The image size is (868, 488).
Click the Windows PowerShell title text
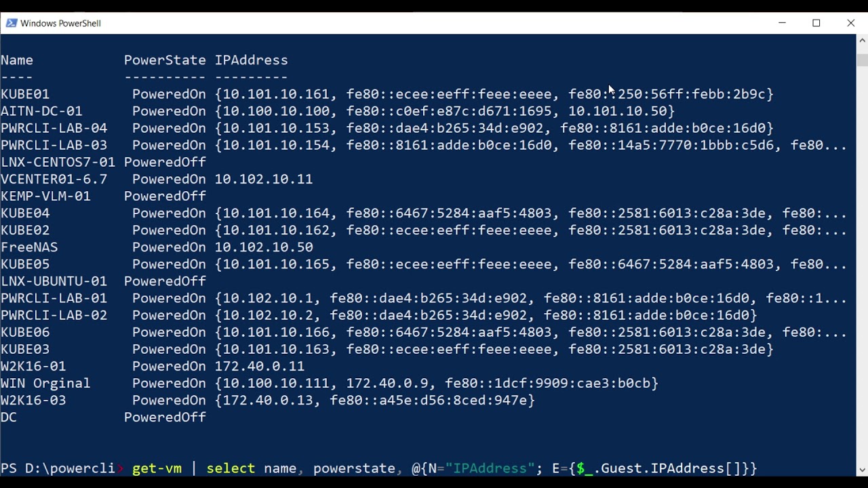coord(60,23)
